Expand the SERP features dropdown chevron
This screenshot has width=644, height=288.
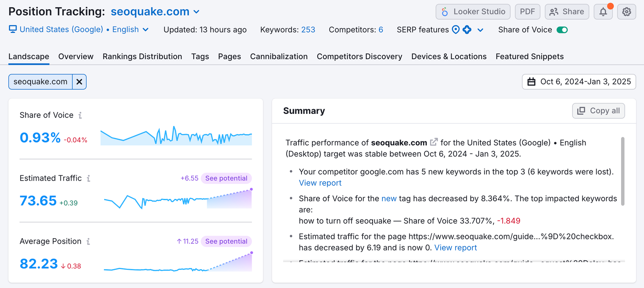[480, 30]
